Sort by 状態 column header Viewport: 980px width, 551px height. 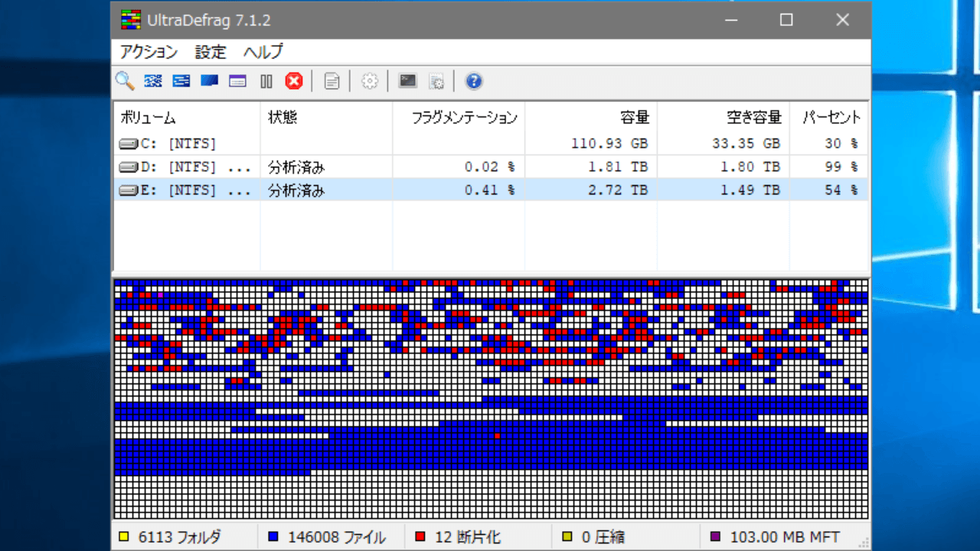[x=326, y=117]
